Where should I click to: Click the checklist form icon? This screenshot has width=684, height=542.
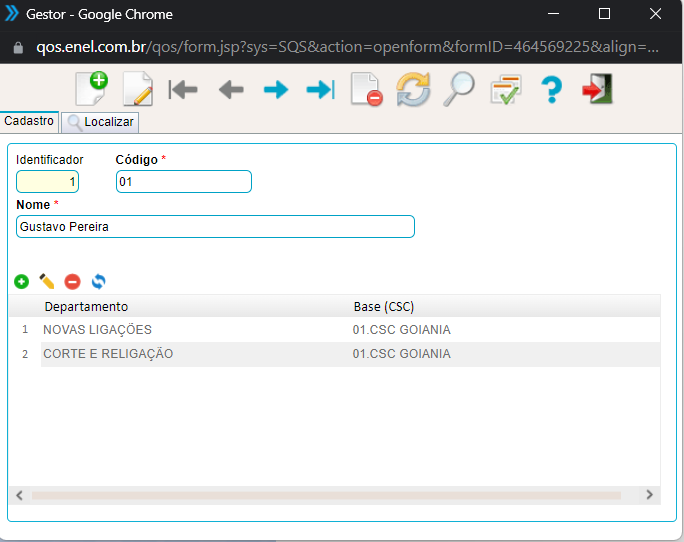(x=505, y=90)
